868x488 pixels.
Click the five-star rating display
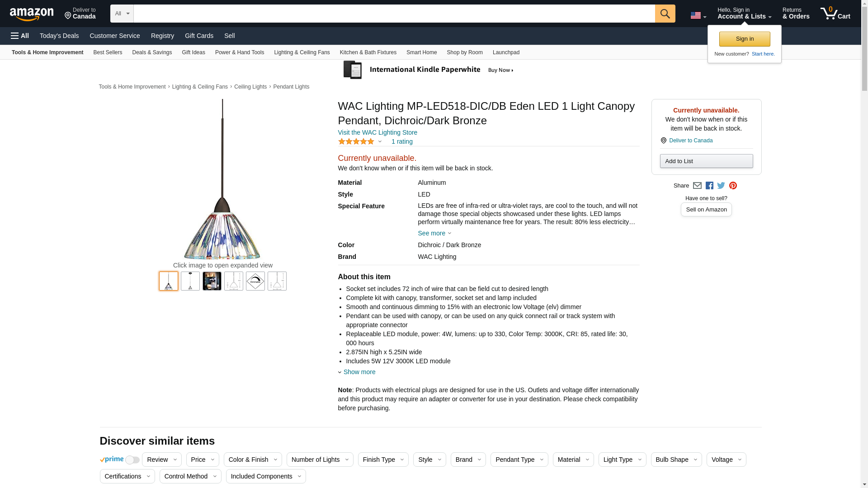point(356,141)
